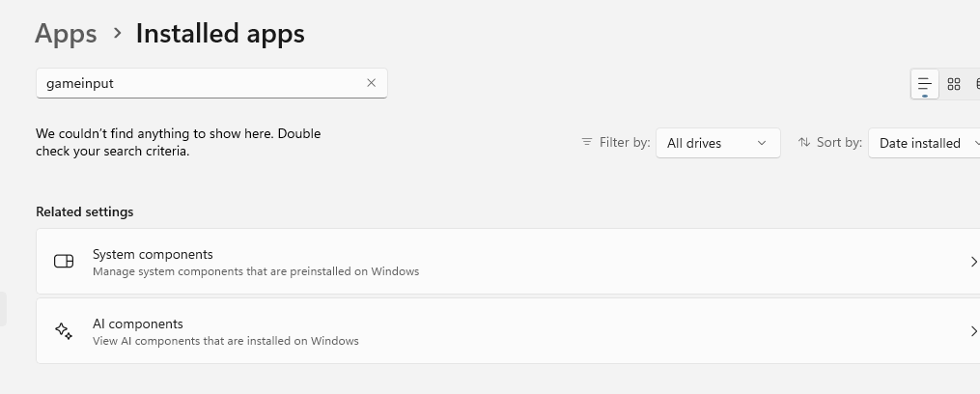This screenshot has height=394, width=980.
Task: Open the Date installed sort dropdown
Action: point(924,143)
